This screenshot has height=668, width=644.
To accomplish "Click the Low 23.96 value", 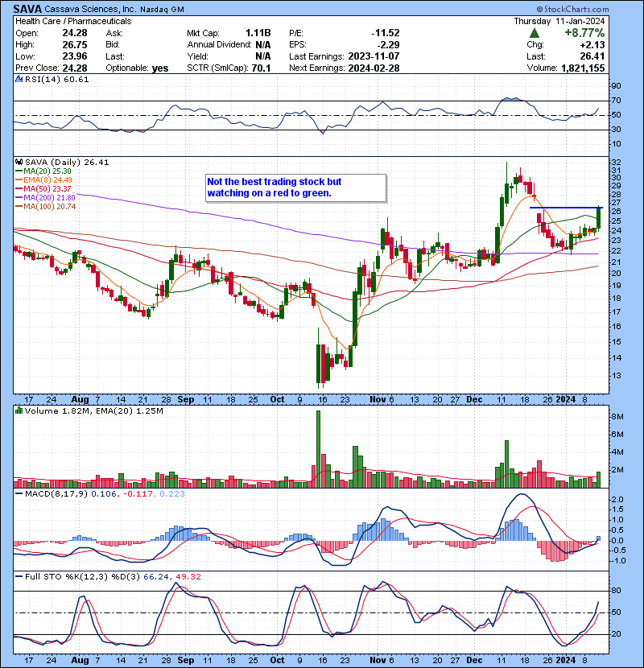I will [75, 56].
